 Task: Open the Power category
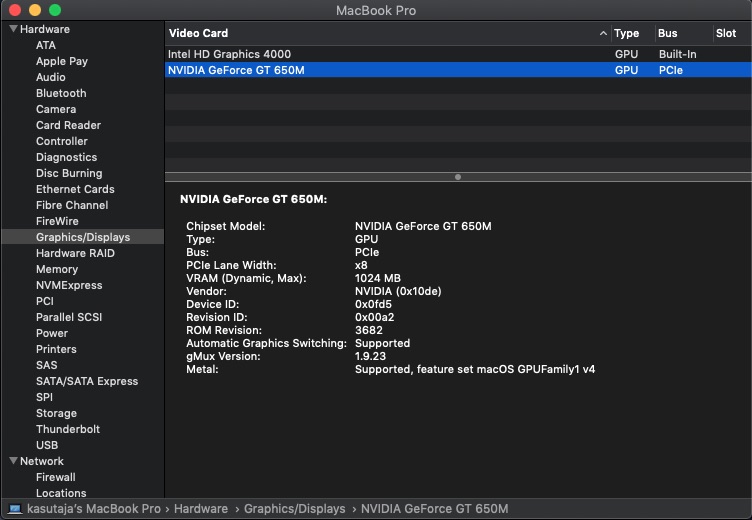pos(52,333)
